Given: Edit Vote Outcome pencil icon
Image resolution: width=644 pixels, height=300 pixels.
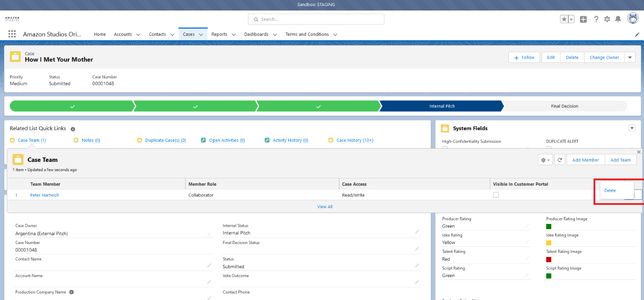Looking at the screenshot, I should point(417,282).
